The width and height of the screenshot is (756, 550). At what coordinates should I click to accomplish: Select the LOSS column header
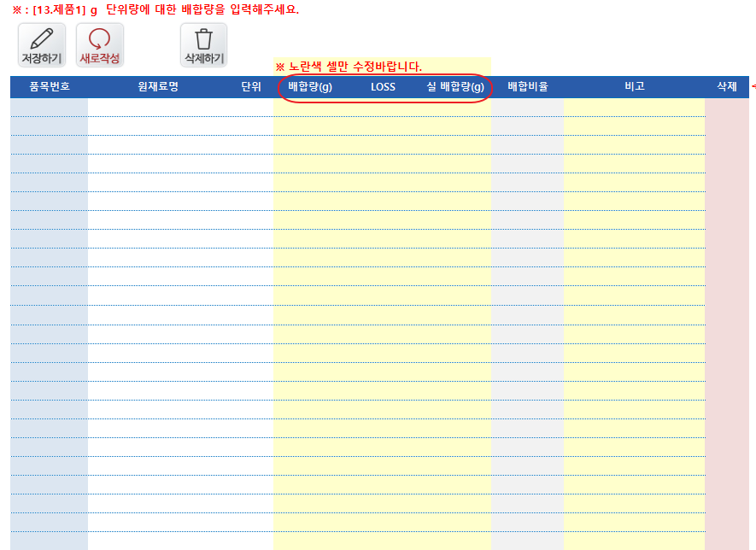pyautogui.click(x=383, y=87)
